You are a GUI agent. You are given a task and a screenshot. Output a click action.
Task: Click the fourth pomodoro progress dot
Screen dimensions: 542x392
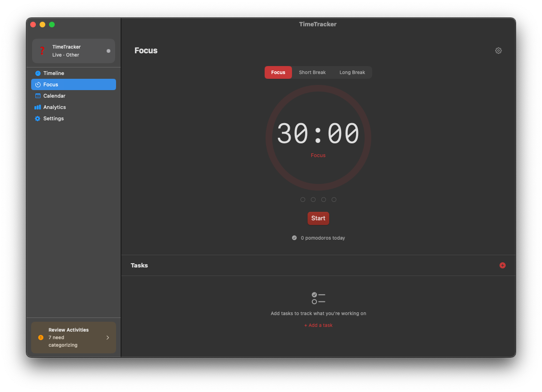click(x=334, y=200)
